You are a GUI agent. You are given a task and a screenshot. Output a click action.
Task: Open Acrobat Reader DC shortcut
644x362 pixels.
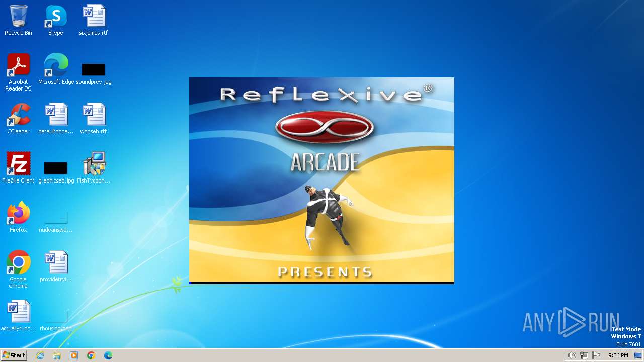pyautogui.click(x=18, y=72)
